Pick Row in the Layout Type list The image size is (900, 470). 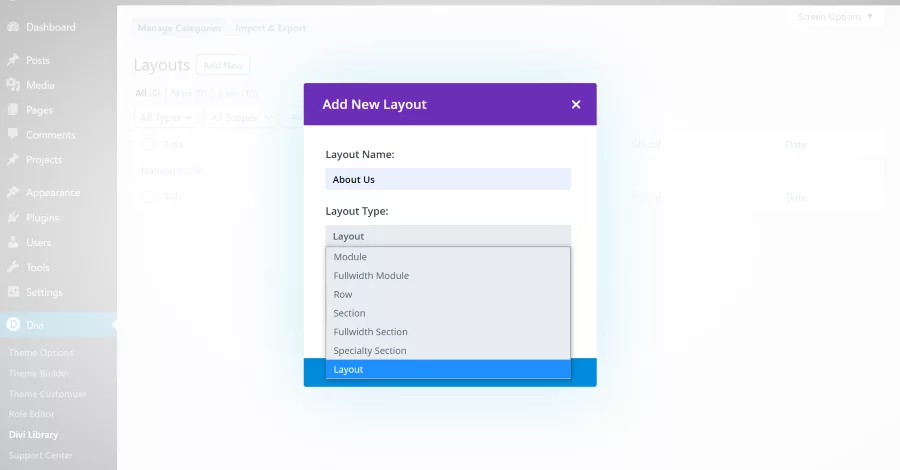(x=448, y=294)
